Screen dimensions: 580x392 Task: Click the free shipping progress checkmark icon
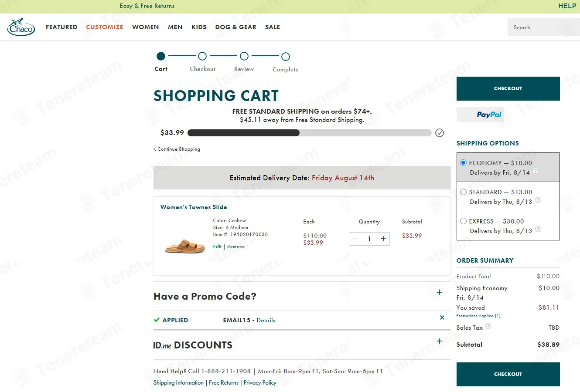[440, 133]
